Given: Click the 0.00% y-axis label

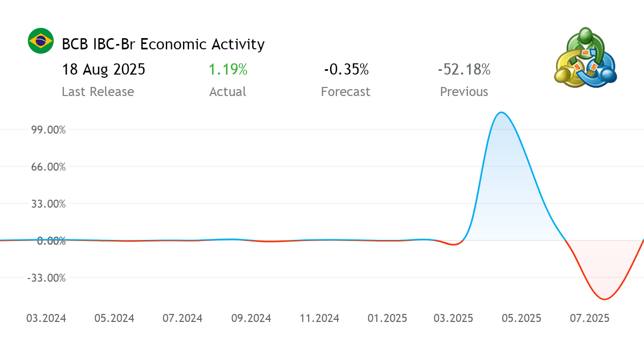Looking at the screenshot, I should (x=51, y=241).
